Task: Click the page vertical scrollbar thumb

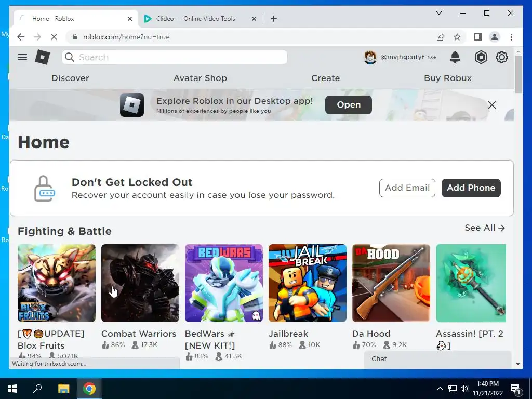Action: [518, 74]
